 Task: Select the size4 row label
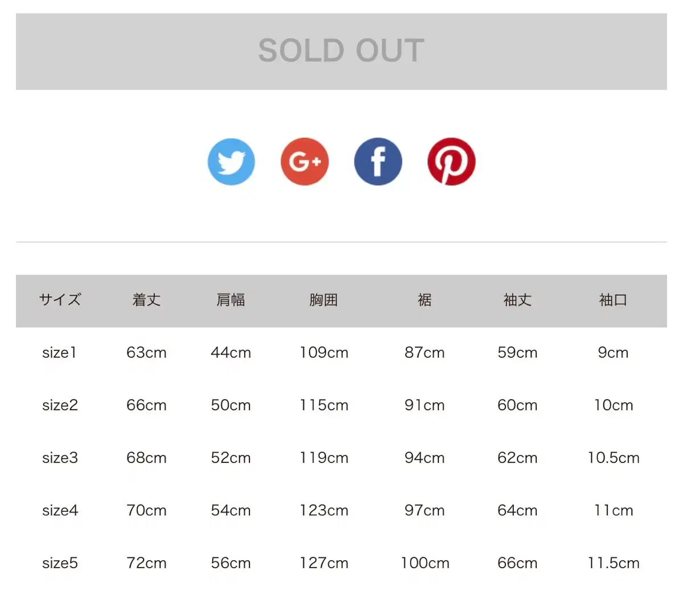tap(60, 510)
